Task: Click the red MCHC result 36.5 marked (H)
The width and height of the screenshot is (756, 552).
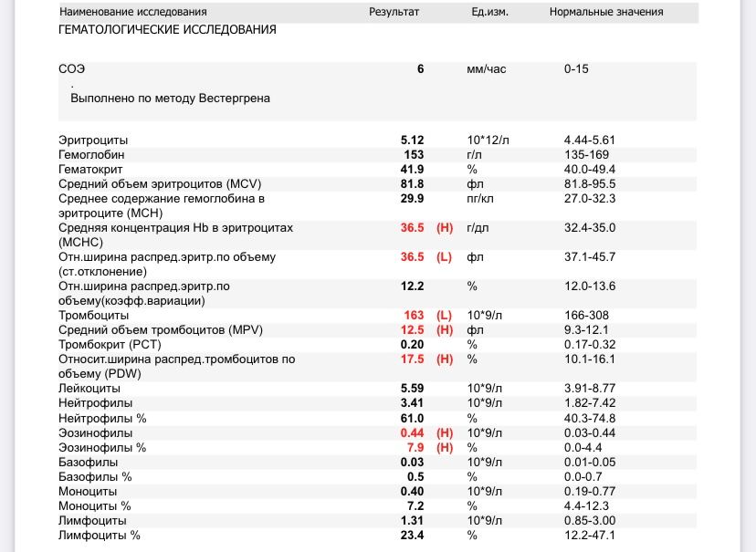Action: click(x=413, y=228)
